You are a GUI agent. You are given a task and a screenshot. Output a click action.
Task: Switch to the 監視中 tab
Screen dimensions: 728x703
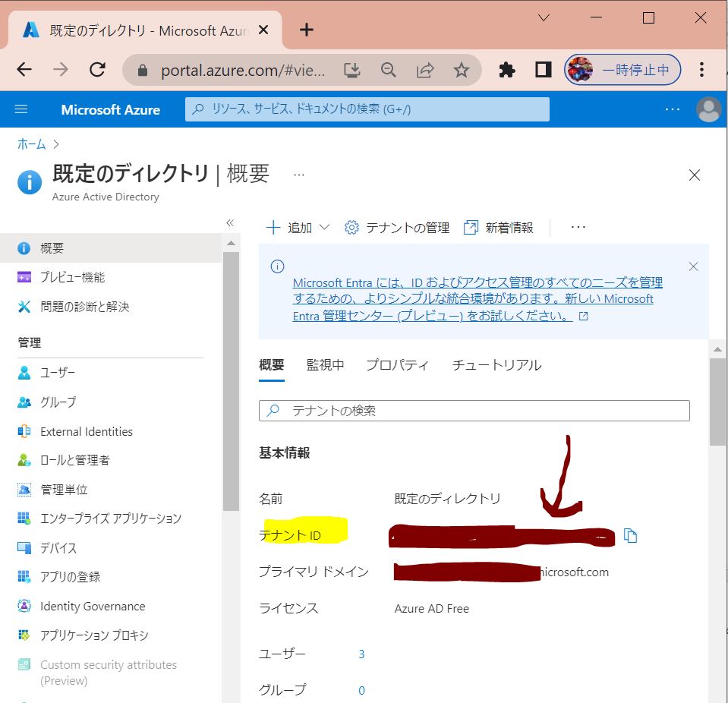click(x=325, y=365)
